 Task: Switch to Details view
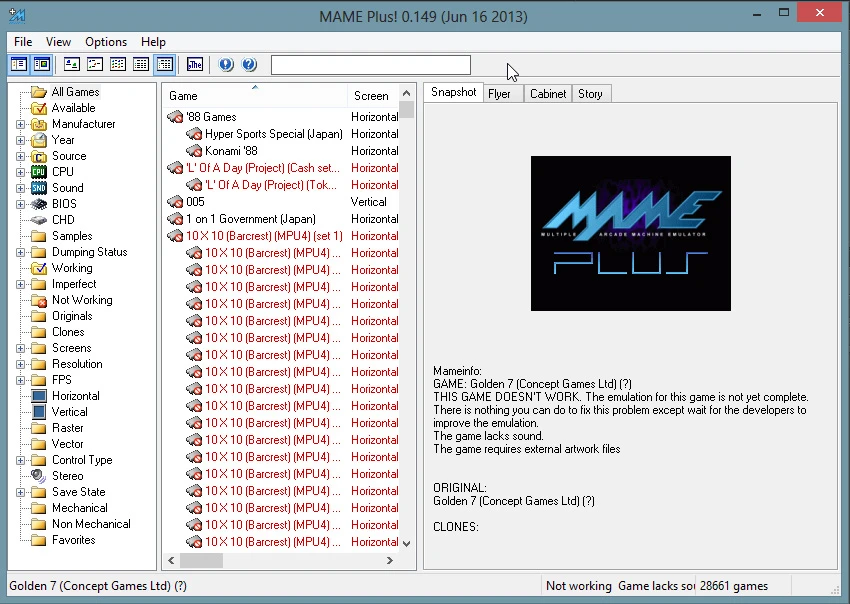tap(141, 65)
